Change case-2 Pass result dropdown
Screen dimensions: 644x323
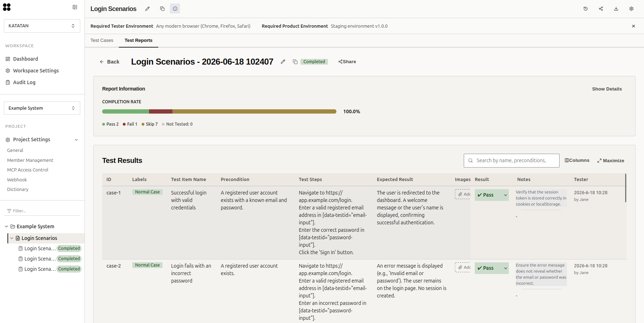(x=492, y=268)
